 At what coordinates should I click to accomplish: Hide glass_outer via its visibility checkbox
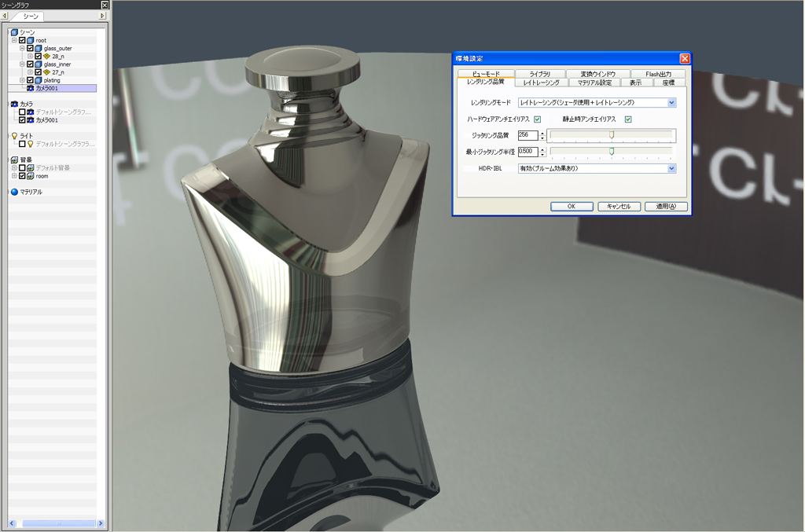(x=30, y=49)
